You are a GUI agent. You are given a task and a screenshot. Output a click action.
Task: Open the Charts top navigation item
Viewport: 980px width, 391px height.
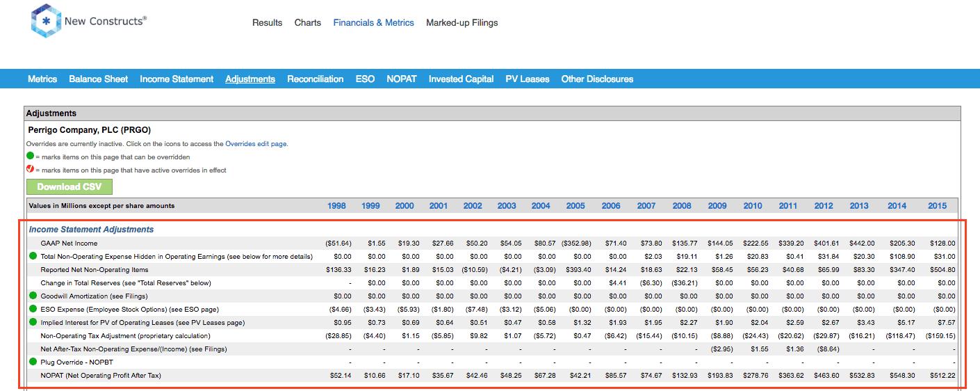pos(308,23)
